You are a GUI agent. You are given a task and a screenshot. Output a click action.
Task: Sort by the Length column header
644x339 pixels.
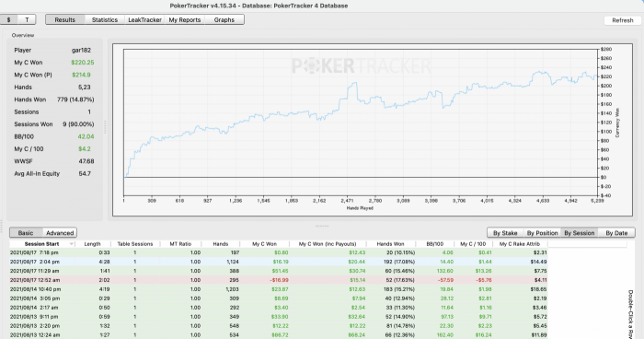[x=92, y=244]
